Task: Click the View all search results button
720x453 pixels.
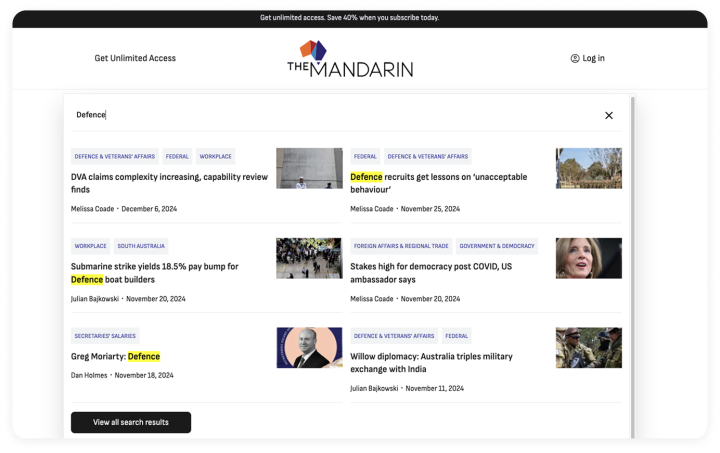Action: coord(131,422)
